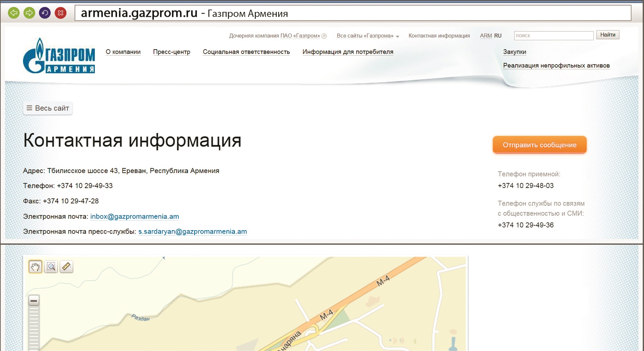
Task: Click the Телефон приемной label
Action: 529,174
